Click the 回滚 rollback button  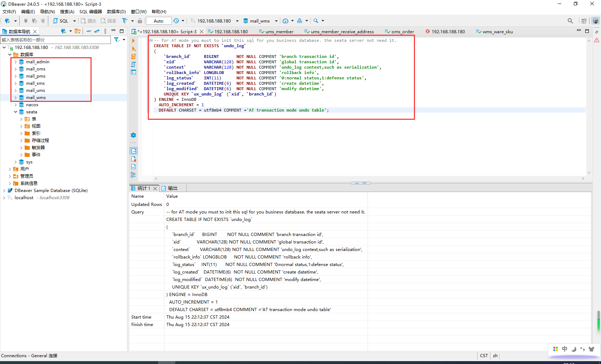tap(108, 21)
